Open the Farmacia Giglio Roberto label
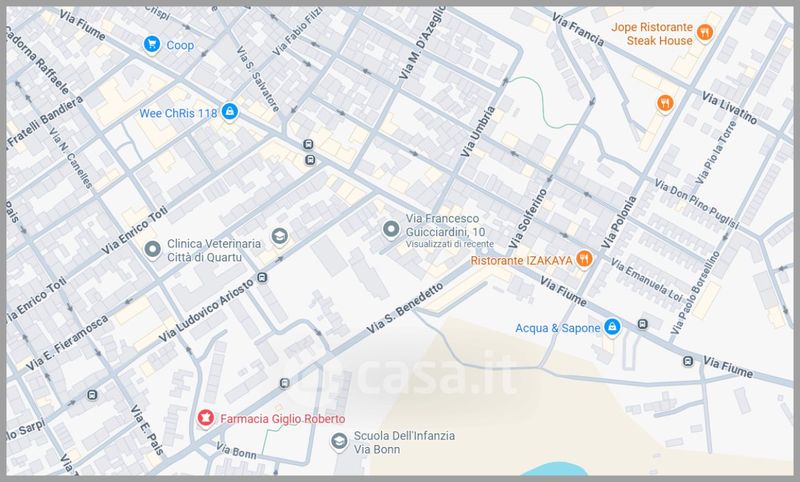The width and height of the screenshot is (800, 482). (283, 419)
